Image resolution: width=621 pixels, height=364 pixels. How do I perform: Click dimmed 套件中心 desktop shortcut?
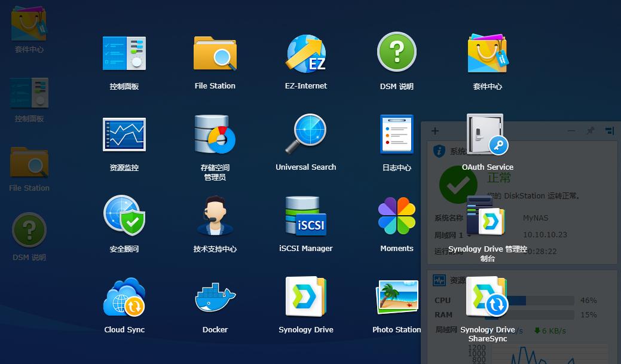point(29,23)
